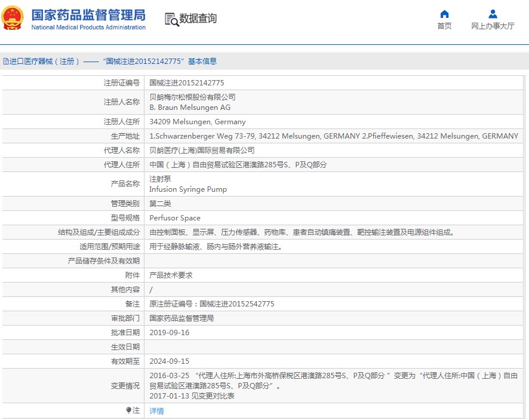Click 第二类 management category value
Screen dimensions: 529x420
tap(160, 204)
